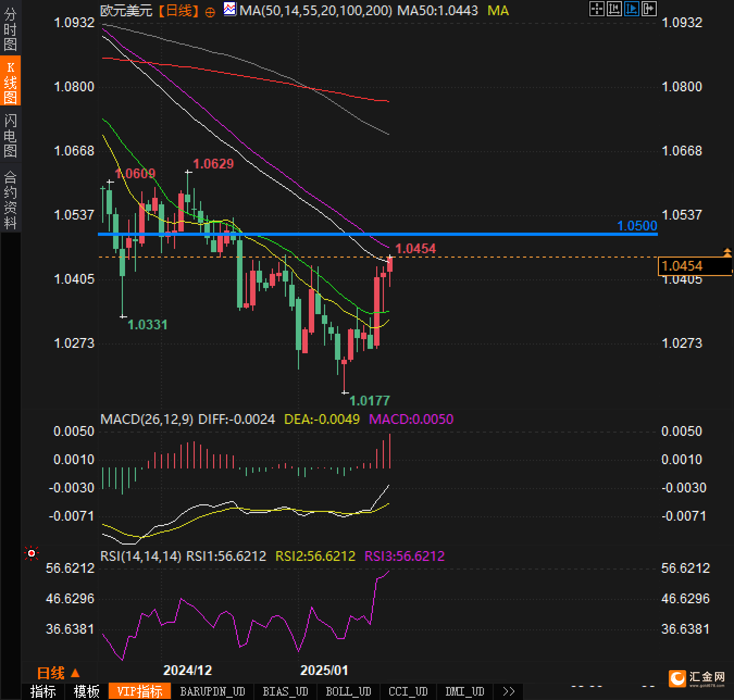Click the red 1.0454 annotation near last candle
The width and height of the screenshot is (734, 700).
(x=415, y=248)
